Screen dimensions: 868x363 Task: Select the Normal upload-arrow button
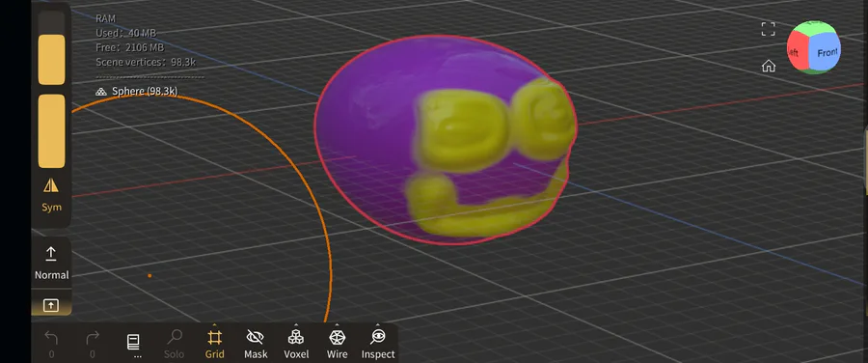(x=51, y=263)
